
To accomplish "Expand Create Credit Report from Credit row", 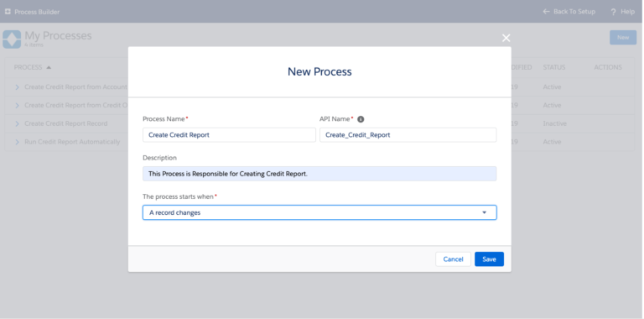I will [17, 106].
